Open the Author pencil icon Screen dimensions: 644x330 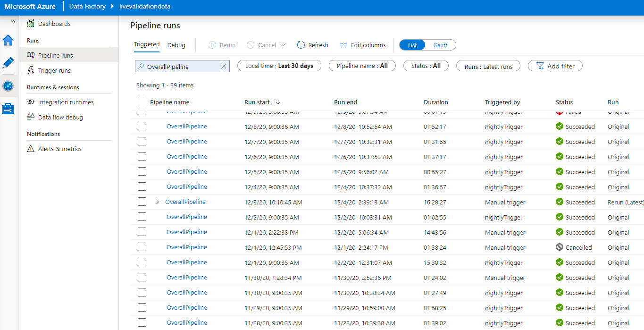[x=8, y=63]
